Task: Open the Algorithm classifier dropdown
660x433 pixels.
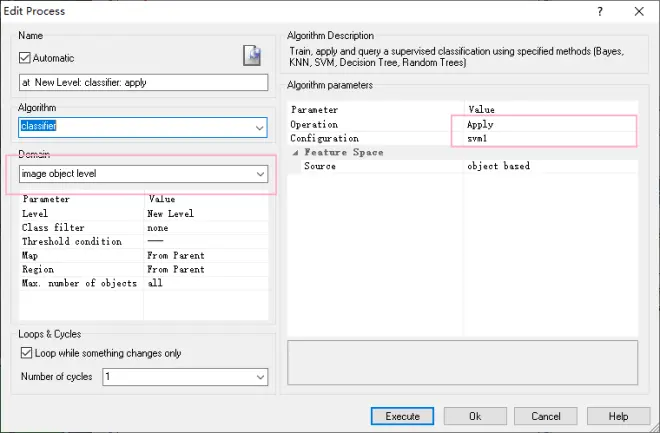Action: click(x=260, y=128)
